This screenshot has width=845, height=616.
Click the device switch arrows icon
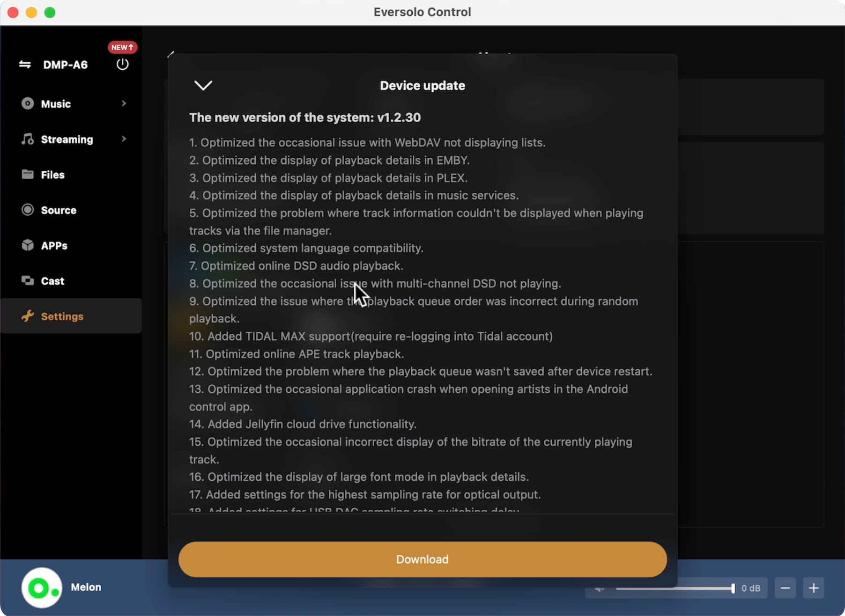coord(25,65)
